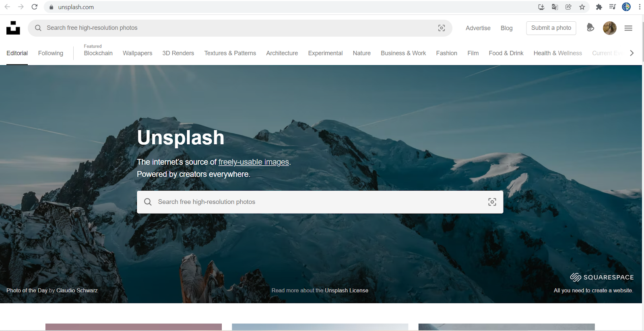The height and width of the screenshot is (331, 644).
Task: Open the 3D Renders topic
Action: coord(178,53)
